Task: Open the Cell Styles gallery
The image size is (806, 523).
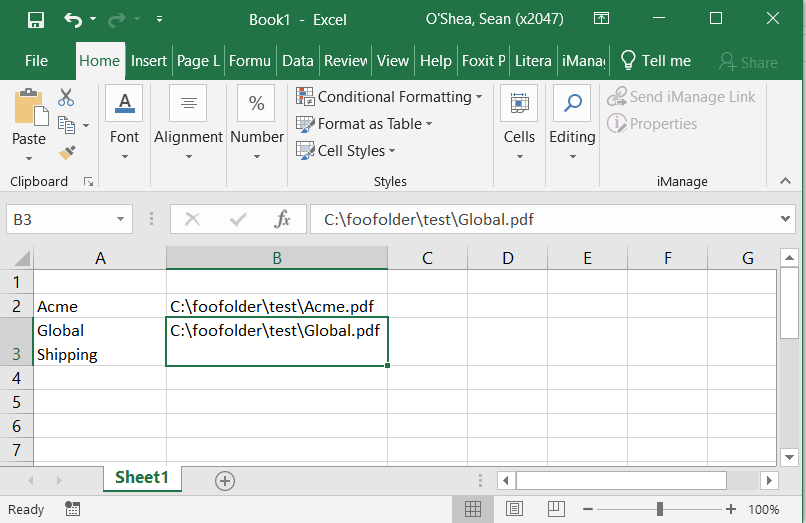Action: (345, 151)
